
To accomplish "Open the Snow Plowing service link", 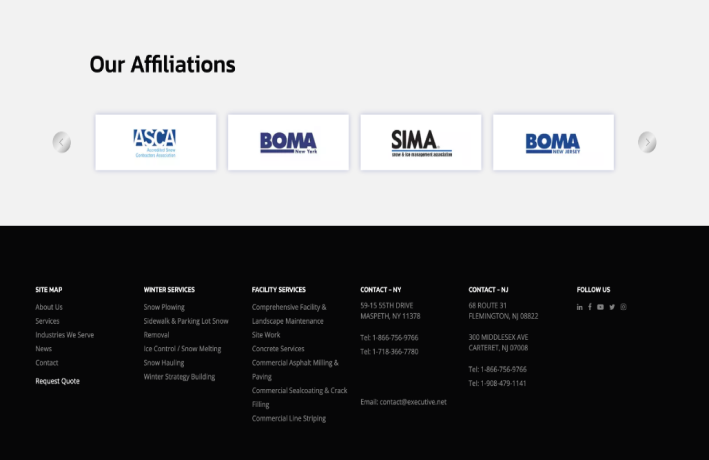I will (x=164, y=307).
